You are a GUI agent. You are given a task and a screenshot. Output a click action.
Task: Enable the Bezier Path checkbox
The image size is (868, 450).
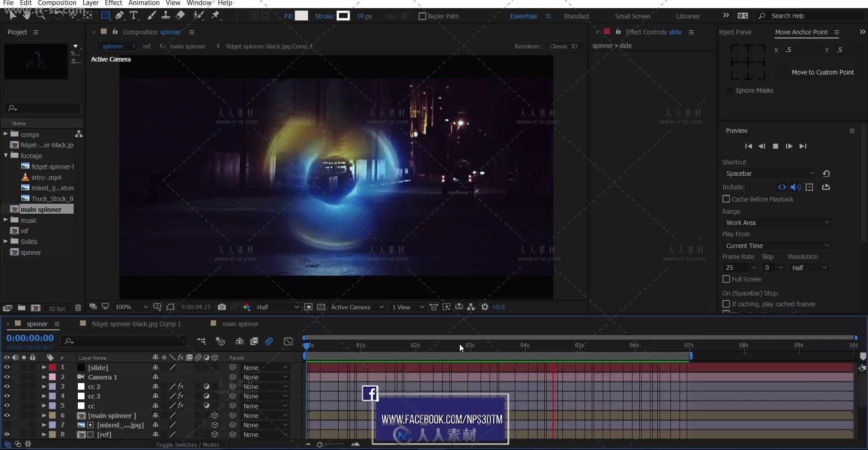[x=422, y=16]
